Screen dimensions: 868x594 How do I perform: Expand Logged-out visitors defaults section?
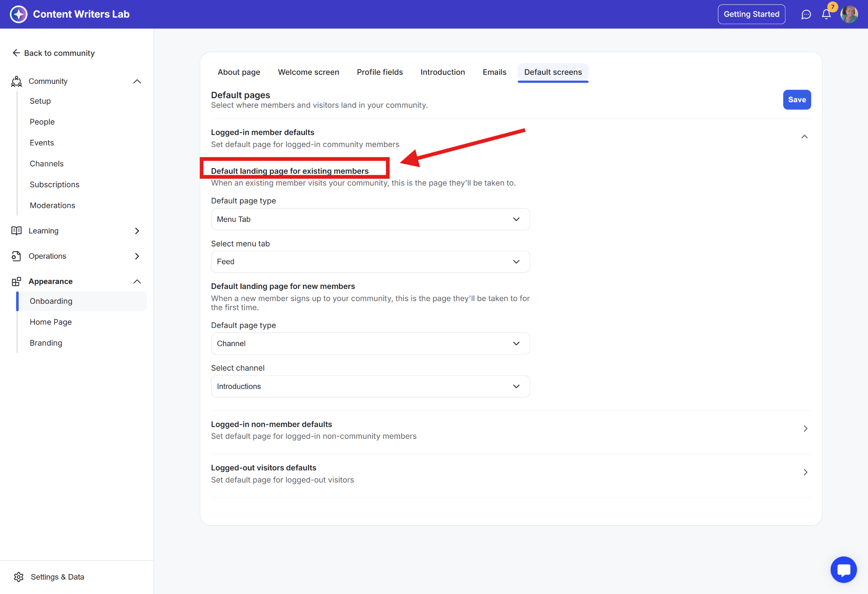(805, 472)
